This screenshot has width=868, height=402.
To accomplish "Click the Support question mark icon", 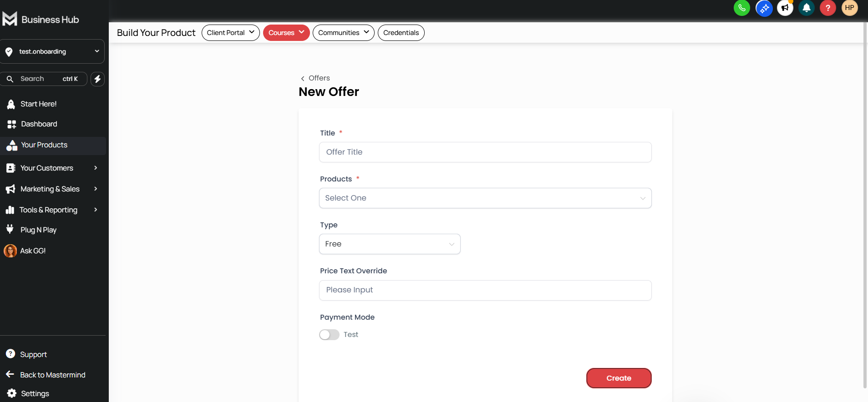I will [x=10, y=354].
